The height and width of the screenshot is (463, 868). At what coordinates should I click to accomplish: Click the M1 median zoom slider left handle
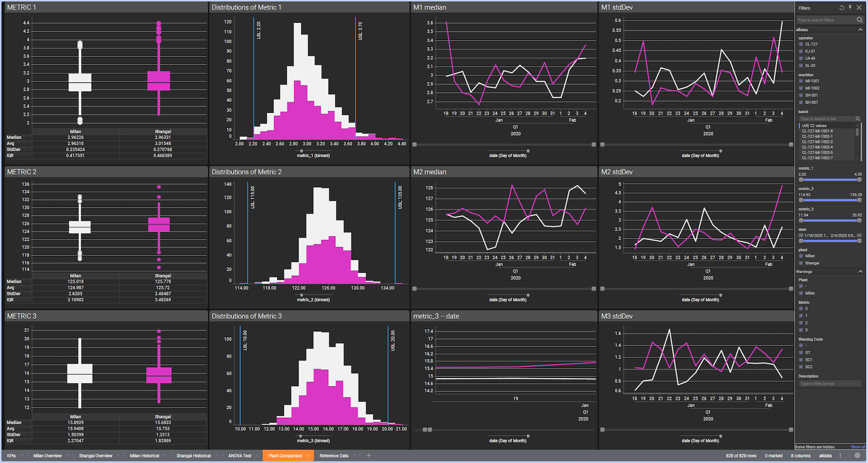pyautogui.click(x=414, y=145)
